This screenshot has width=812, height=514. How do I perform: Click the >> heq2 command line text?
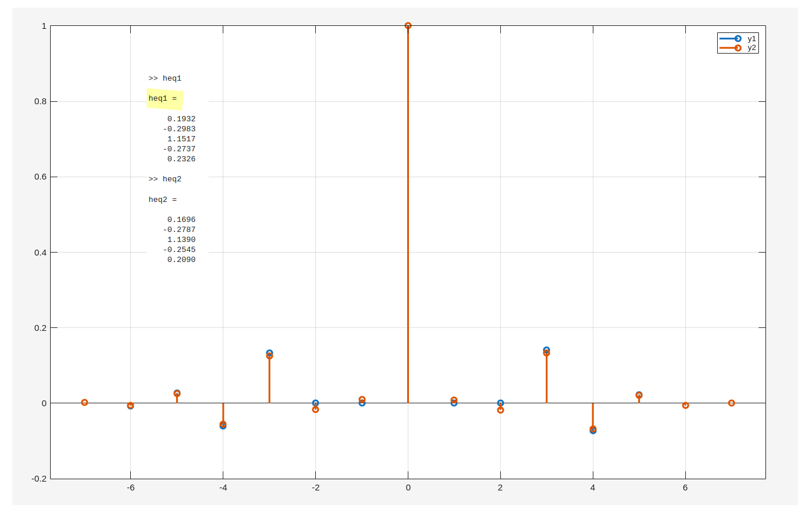click(x=165, y=179)
